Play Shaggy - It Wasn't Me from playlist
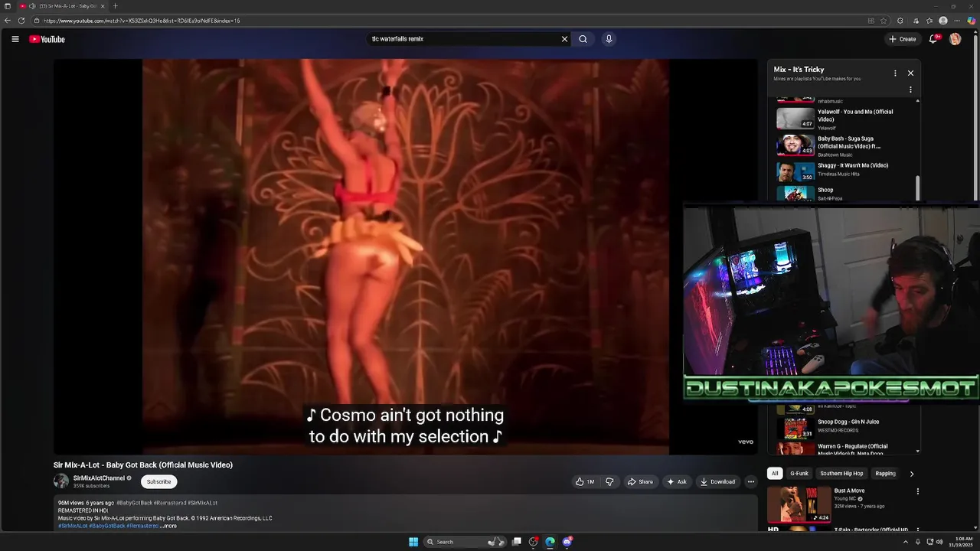The image size is (980, 551). tap(847, 171)
